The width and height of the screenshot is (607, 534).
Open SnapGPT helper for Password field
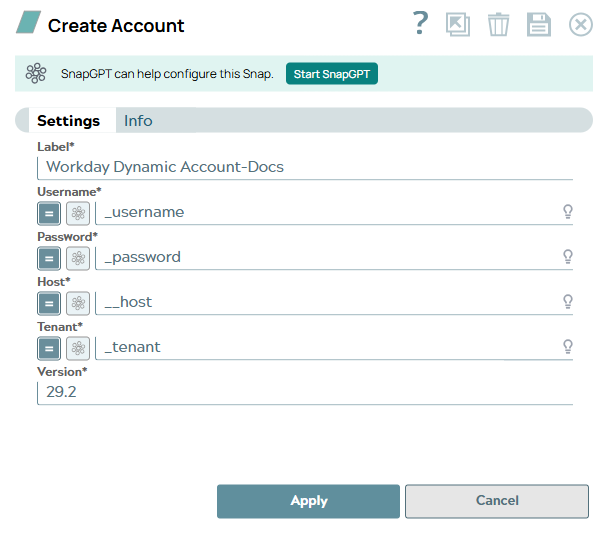[x=78, y=258]
